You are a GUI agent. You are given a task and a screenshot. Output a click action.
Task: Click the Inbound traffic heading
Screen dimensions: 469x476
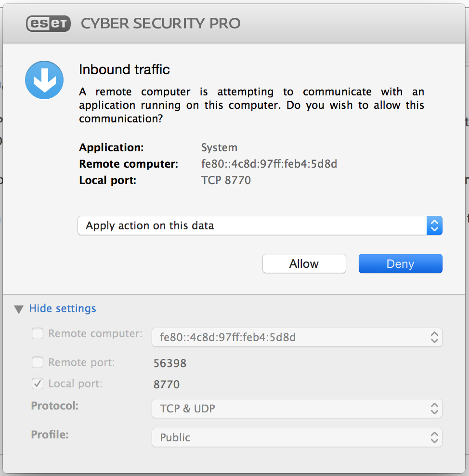point(124,69)
